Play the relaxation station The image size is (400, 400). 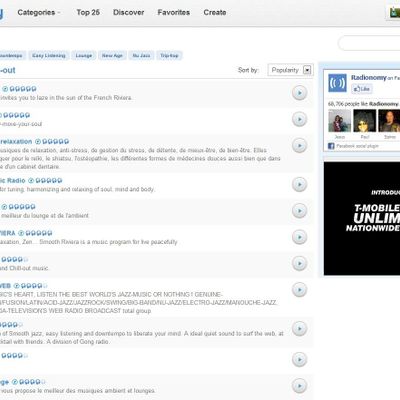pyautogui.click(x=299, y=146)
